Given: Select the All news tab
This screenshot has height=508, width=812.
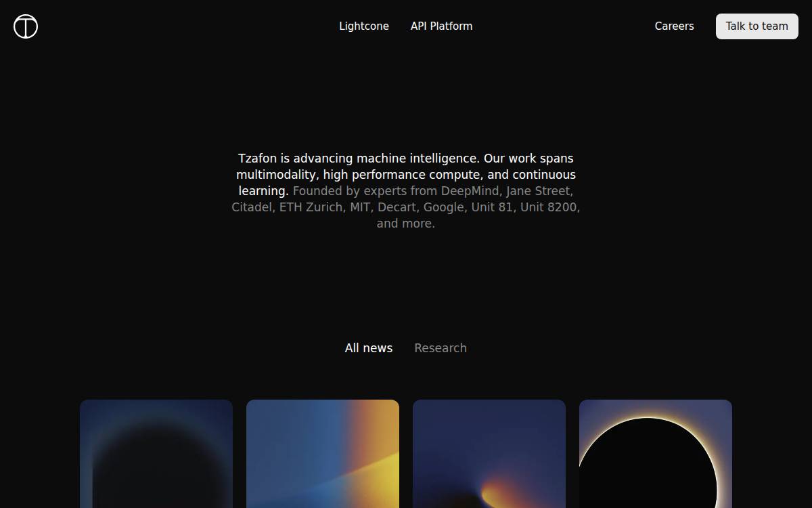Looking at the screenshot, I should [369, 348].
